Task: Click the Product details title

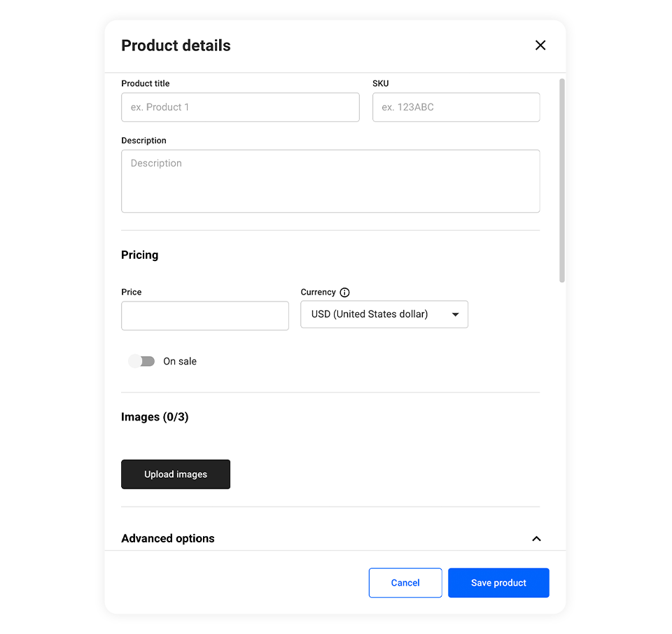Action: pyautogui.click(x=176, y=45)
